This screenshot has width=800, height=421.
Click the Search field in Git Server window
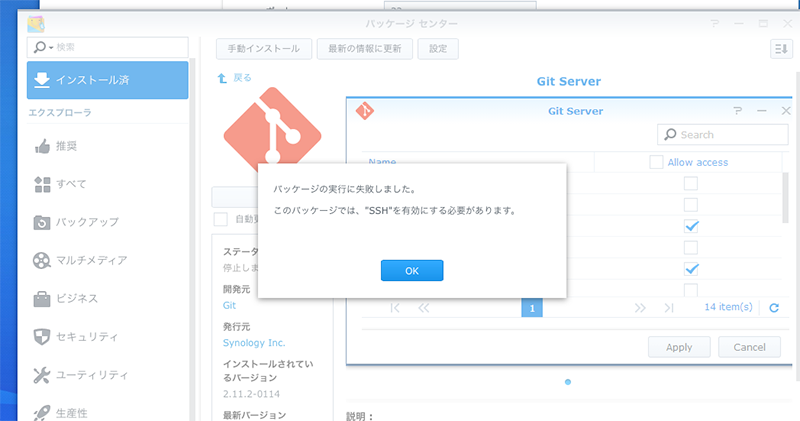click(x=722, y=135)
